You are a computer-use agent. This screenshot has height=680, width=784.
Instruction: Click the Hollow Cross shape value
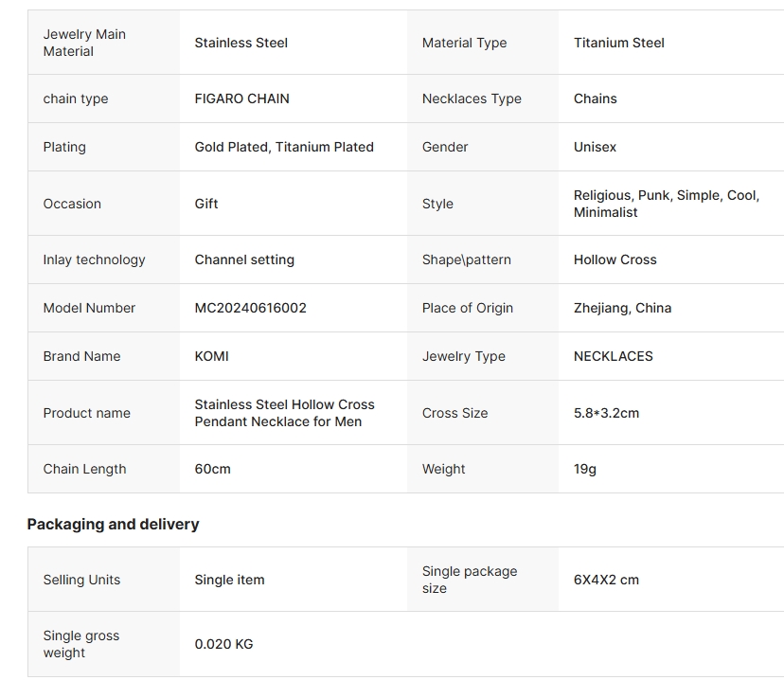(x=615, y=260)
